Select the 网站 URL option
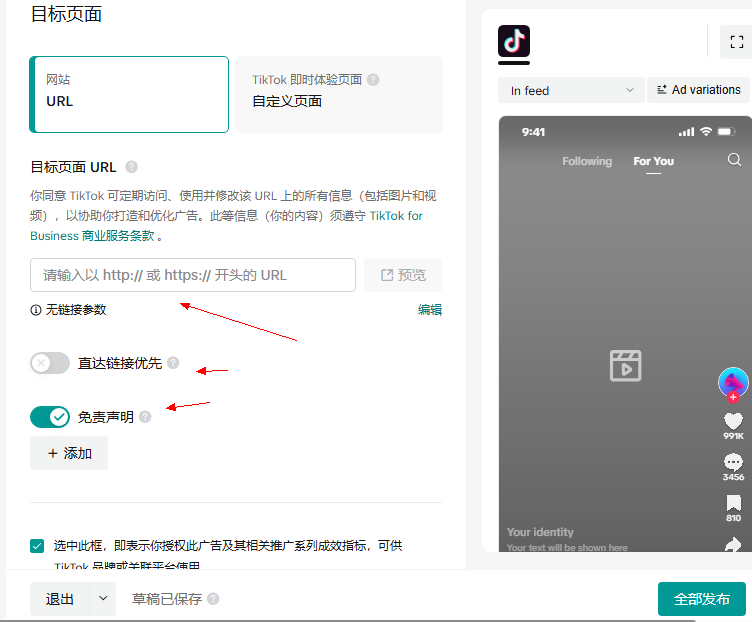The image size is (752, 622). click(130, 94)
